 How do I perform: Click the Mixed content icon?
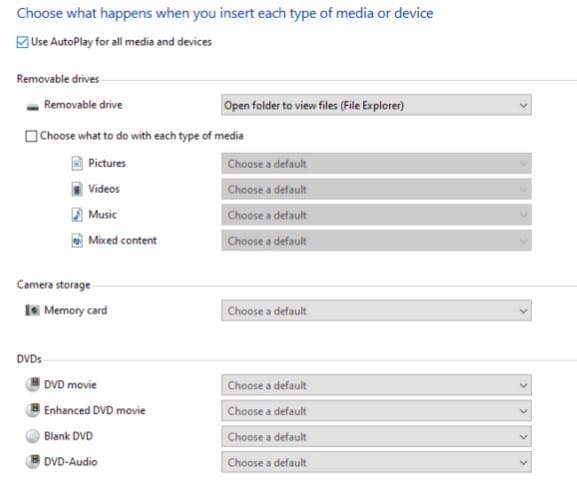tap(77, 241)
